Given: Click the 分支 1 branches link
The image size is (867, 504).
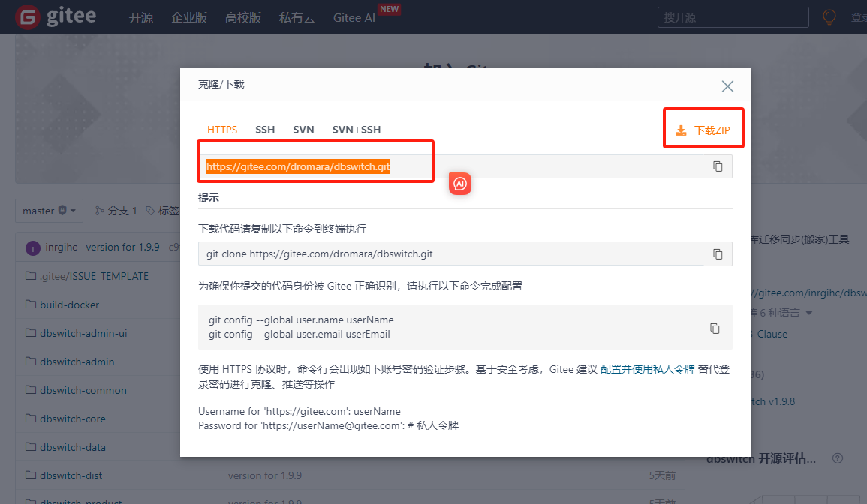Looking at the screenshot, I should coord(116,211).
